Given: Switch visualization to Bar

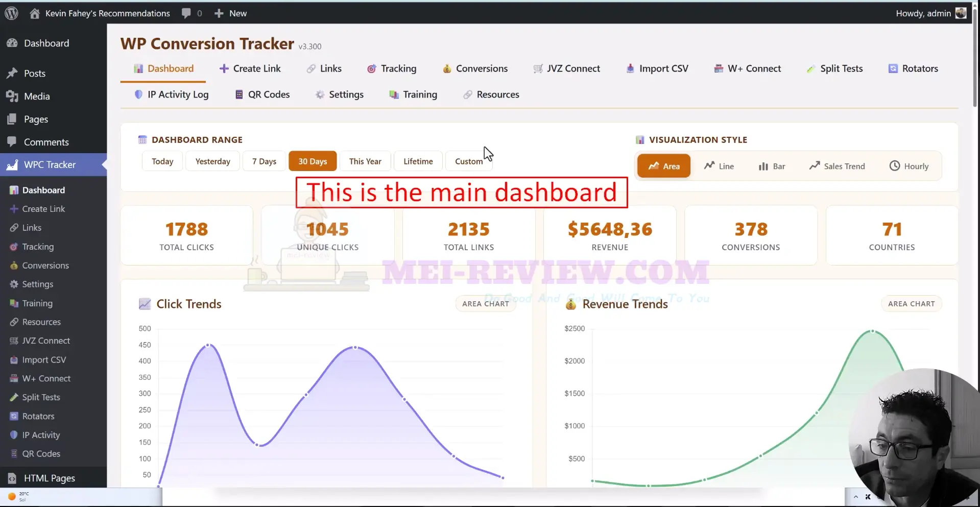Looking at the screenshot, I should (x=772, y=166).
